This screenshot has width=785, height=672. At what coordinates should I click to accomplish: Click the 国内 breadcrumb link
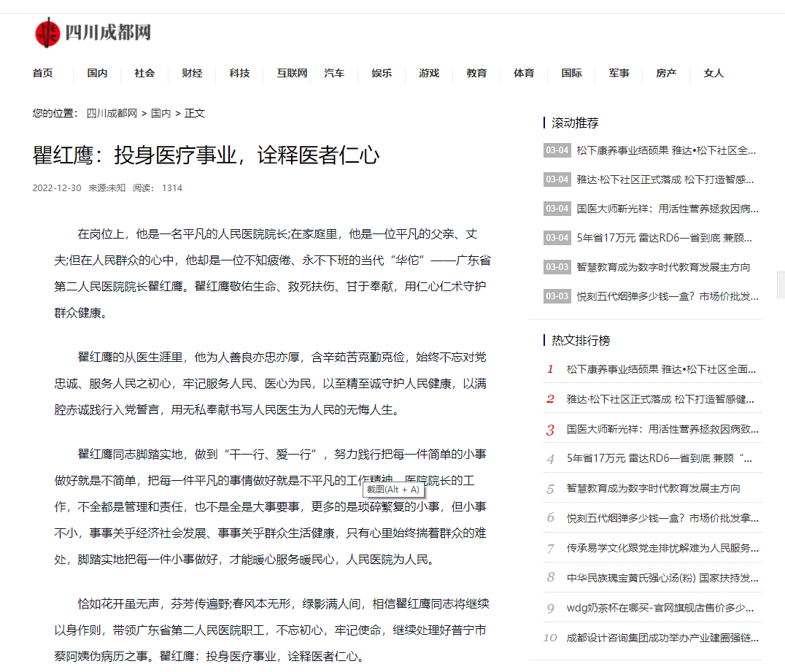coord(161,113)
